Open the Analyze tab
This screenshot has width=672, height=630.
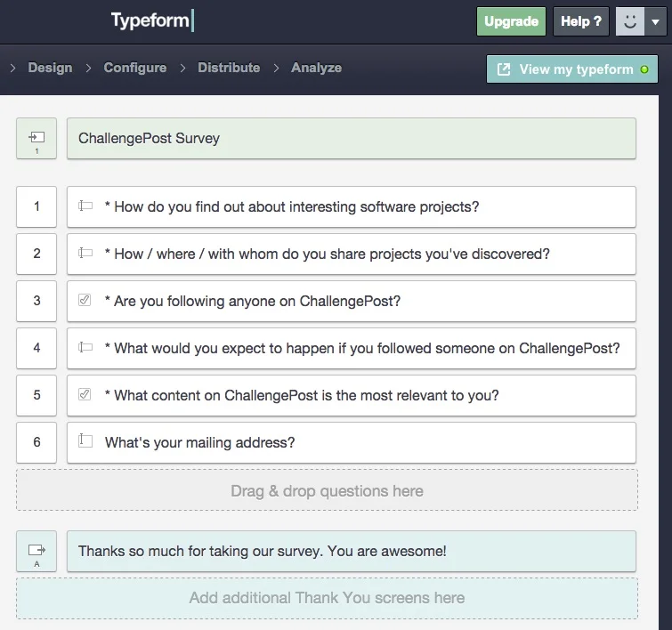pos(316,68)
